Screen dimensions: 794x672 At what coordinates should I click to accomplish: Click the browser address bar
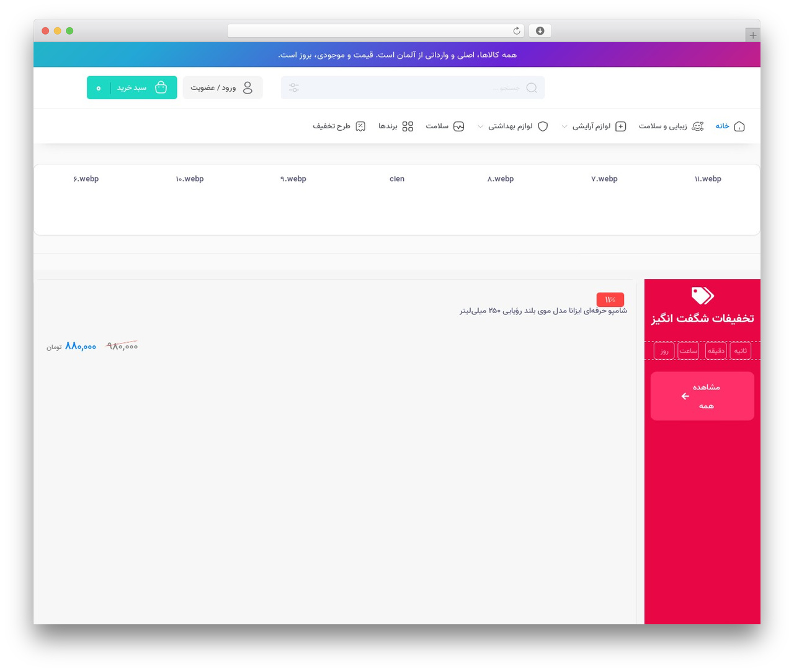[x=376, y=31]
